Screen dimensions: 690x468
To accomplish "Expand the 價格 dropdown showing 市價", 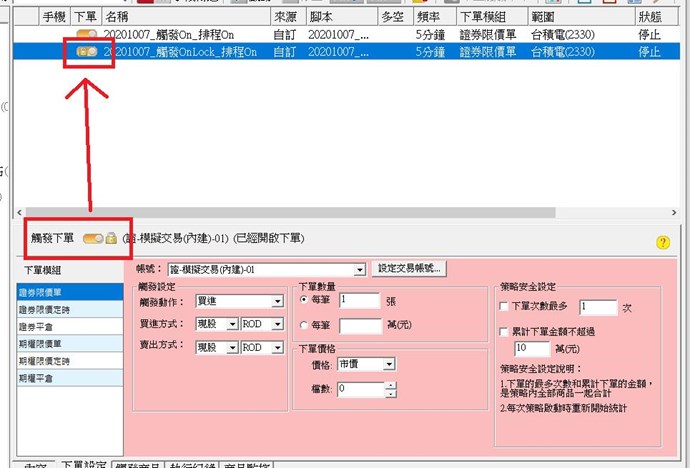I will tap(389, 365).
